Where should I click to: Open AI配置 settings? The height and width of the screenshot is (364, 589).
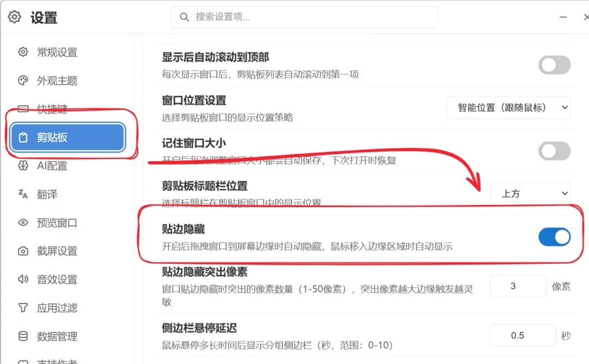[68, 166]
